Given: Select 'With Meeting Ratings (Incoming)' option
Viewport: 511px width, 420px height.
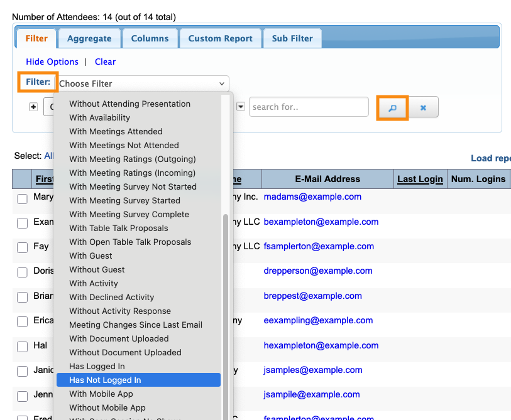Looking at the screenshot, I should 138,173.
